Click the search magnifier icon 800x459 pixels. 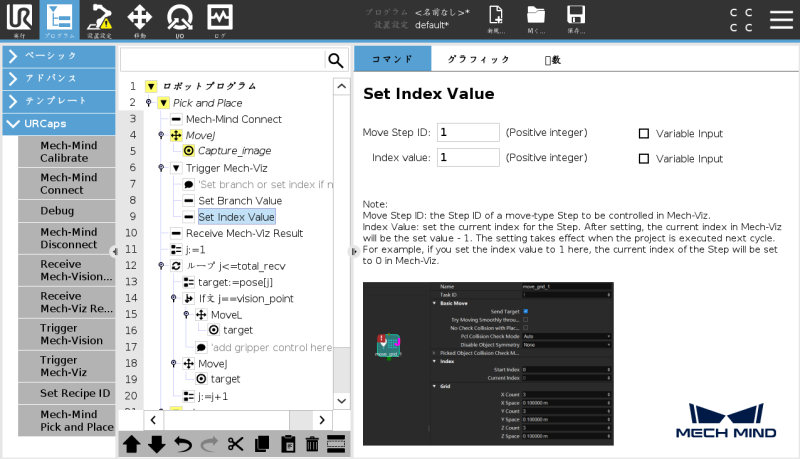pos(335,61)
